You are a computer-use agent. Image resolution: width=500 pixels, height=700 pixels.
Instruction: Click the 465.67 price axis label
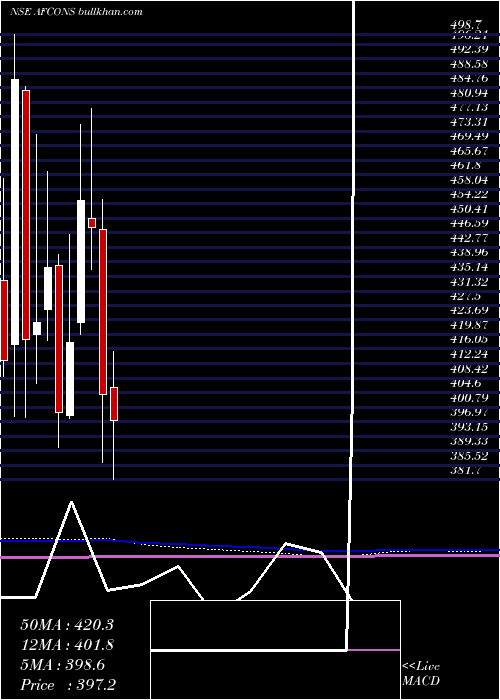point(469,151)
